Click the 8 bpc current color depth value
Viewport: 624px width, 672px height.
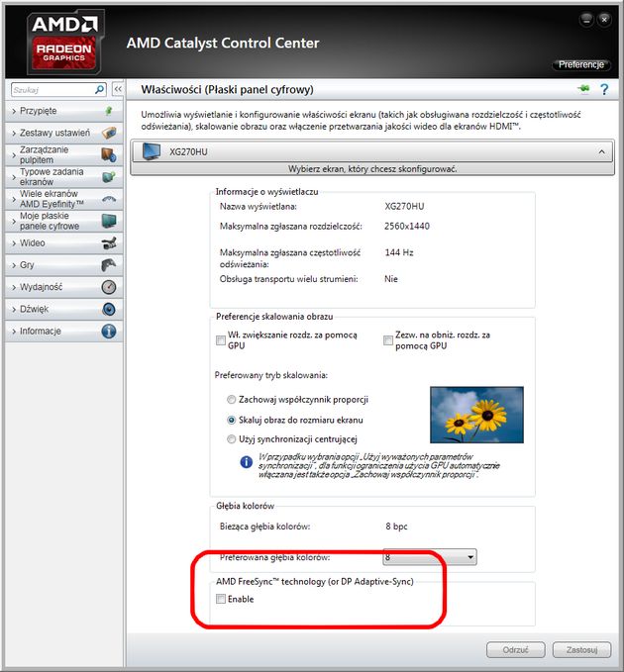(396, 527)
